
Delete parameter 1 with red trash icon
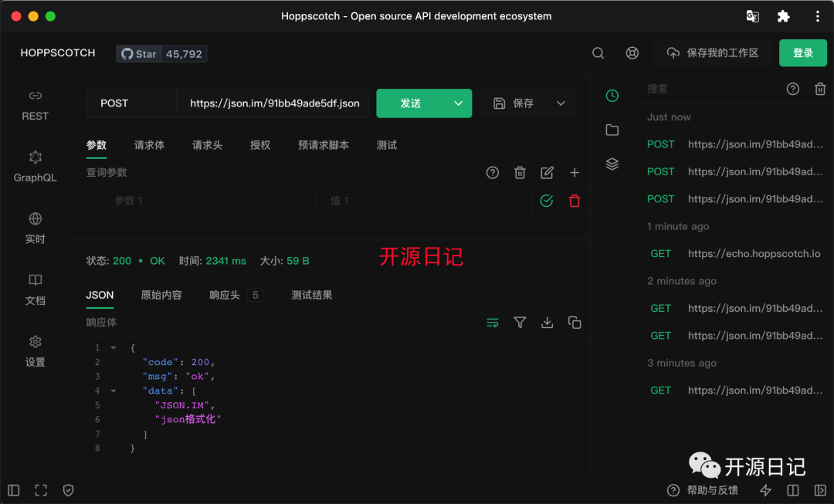(x=575, y=201)
